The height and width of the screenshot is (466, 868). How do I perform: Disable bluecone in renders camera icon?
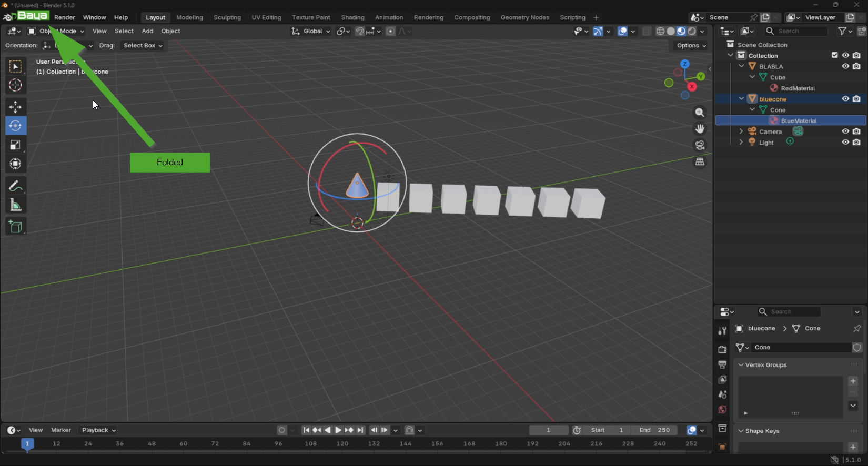(856, 99)
